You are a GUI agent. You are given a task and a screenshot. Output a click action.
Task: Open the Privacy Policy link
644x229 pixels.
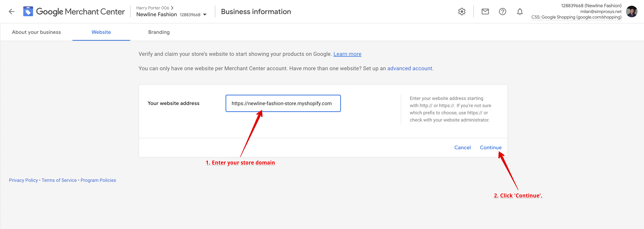click(x=23, y=180)
